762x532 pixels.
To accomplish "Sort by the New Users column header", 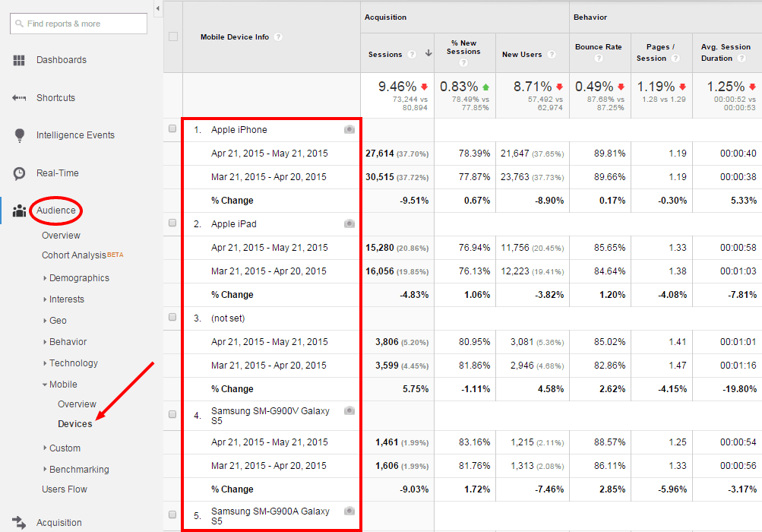I will pyautogui.click(x=522, y=55).
